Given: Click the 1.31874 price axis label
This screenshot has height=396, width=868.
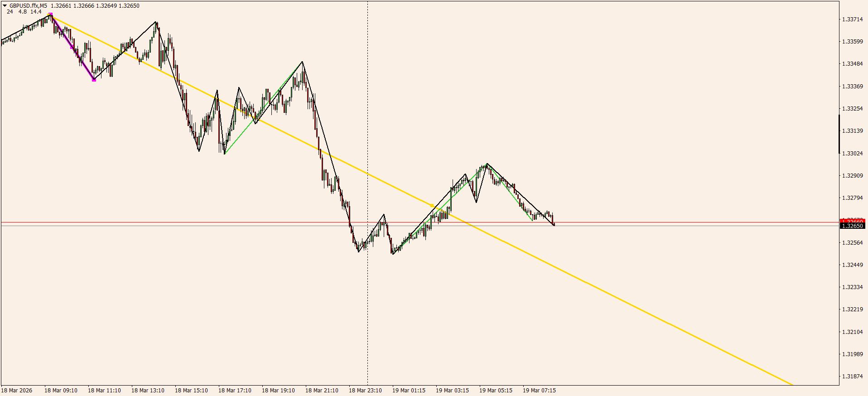Looking at the screenshot, I should pos(852,377).
